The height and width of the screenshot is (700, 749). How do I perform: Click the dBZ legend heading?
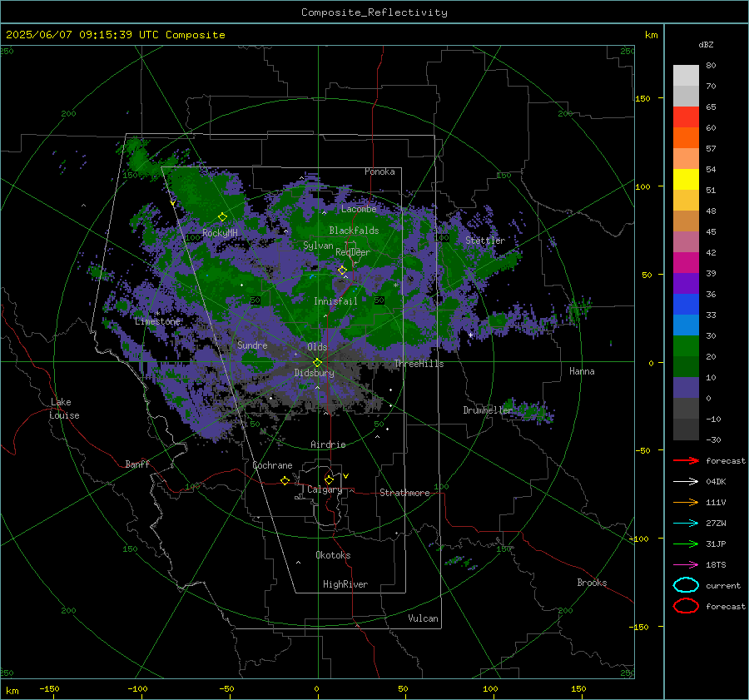point(706,44)
